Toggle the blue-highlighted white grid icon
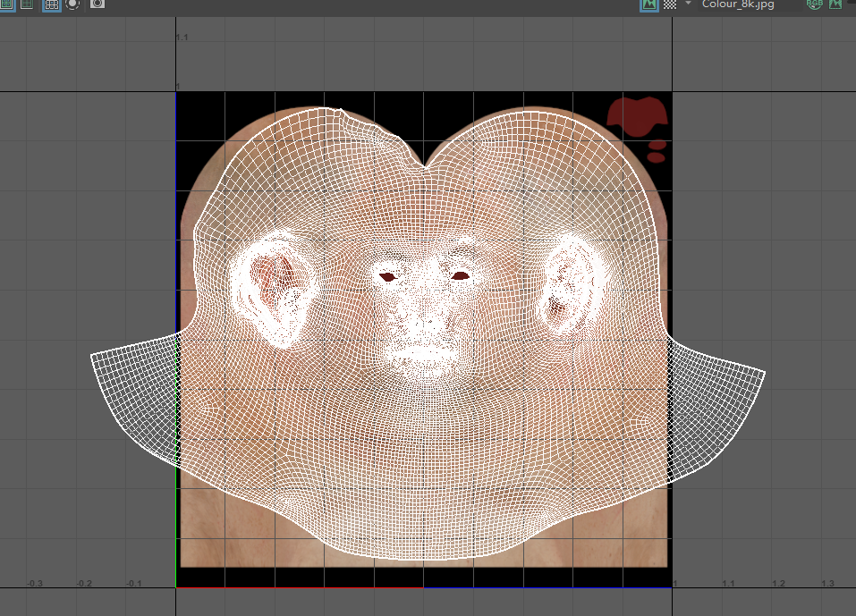The height and width of the screenshot is (616, 856). coord(51,4)
